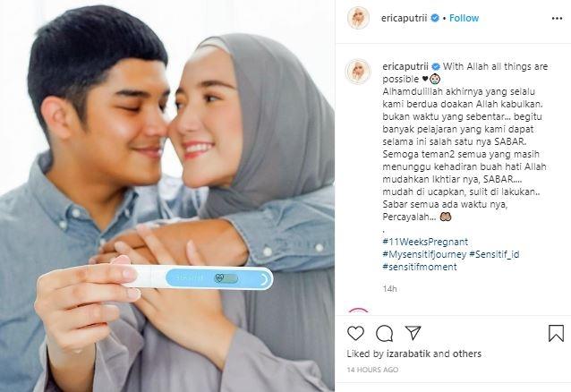Screen dimensions: 571x392
Task: Follow ericaputrii
Action: pos(464,18)
